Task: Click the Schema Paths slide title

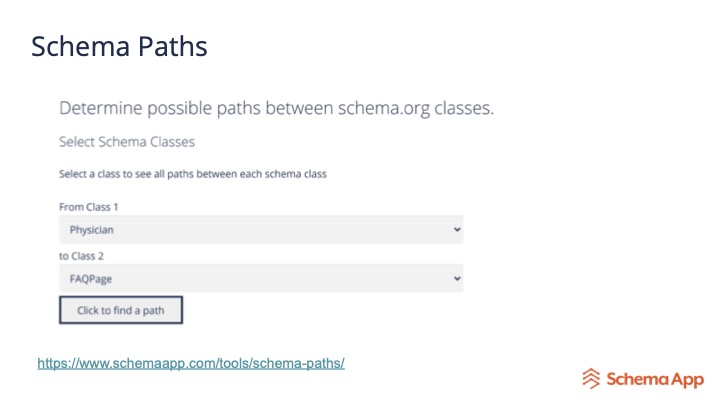Action: (119, 47)
